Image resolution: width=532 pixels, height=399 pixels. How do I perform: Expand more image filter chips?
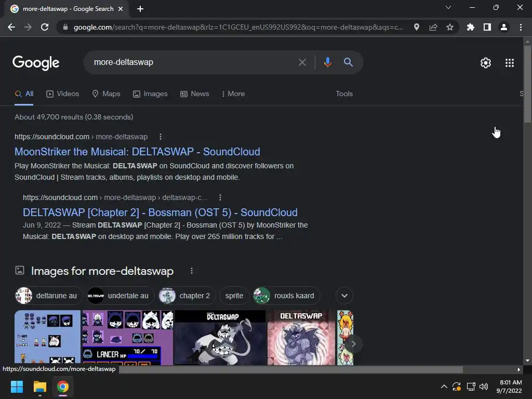tap(344, 296)
